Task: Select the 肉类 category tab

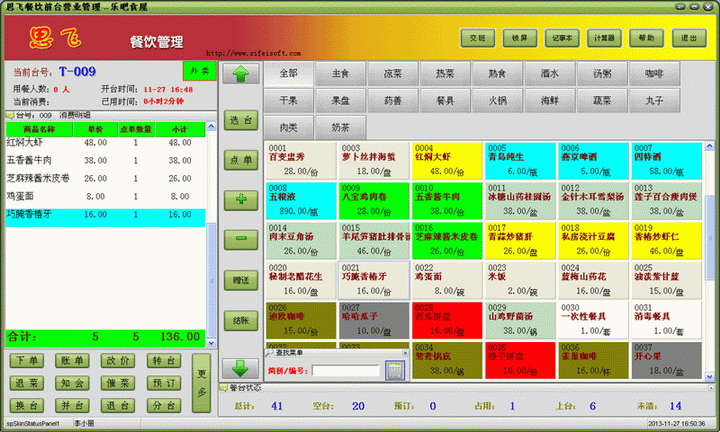Action: coord(288,128)
